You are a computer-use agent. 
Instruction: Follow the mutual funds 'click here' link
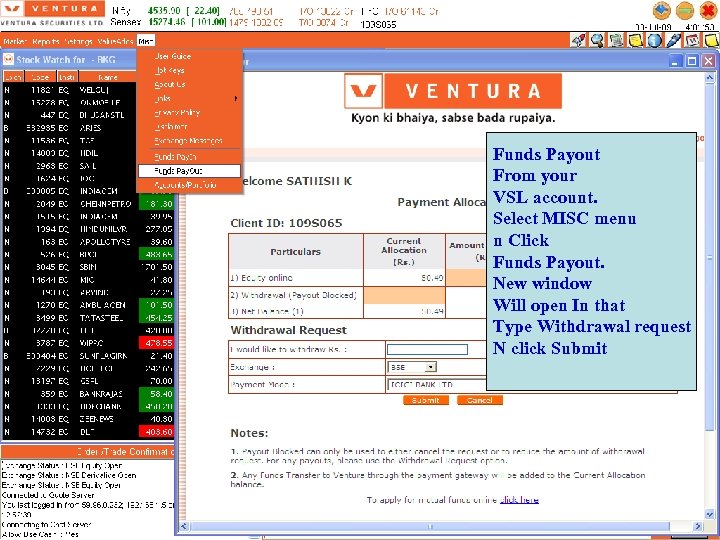[519, 500]
